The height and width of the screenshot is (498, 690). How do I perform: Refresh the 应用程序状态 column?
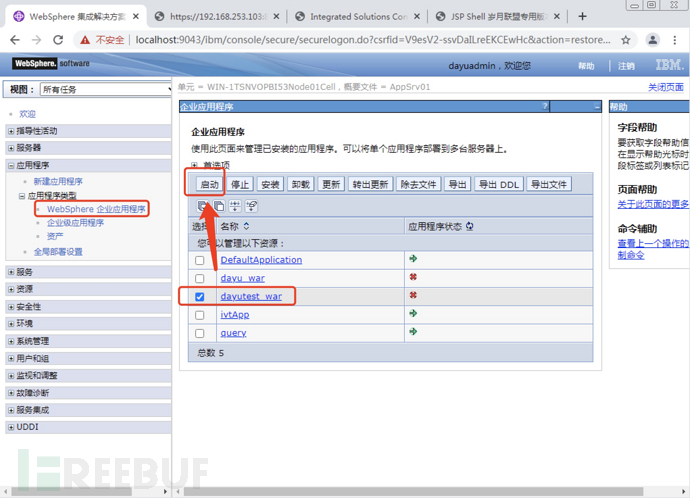click(x=470, y=226)
